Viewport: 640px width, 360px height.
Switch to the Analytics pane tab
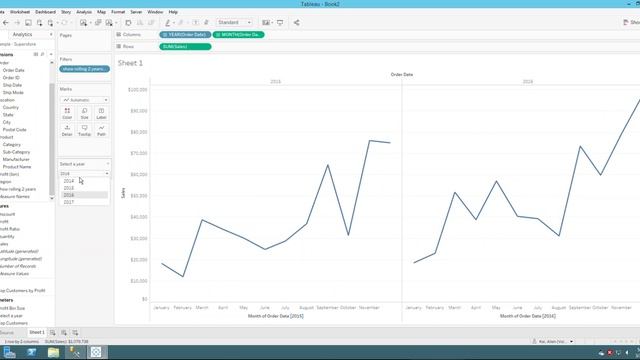(x=22, y=35)
